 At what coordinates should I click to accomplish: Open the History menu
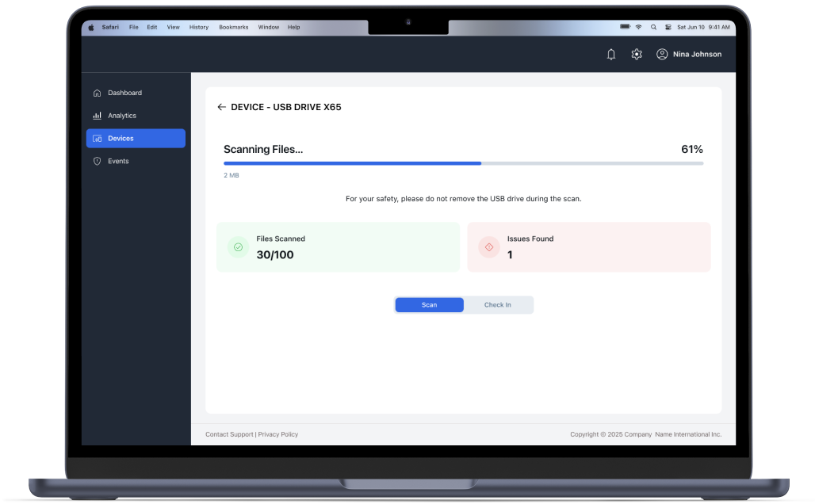tap(198, 27)
